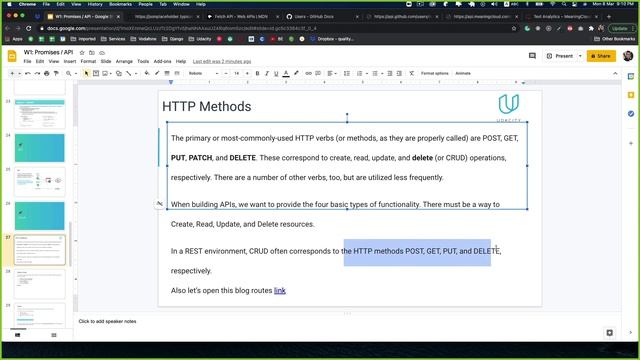
Task: Open the Slides Format menu
Action: pos(88,62)
